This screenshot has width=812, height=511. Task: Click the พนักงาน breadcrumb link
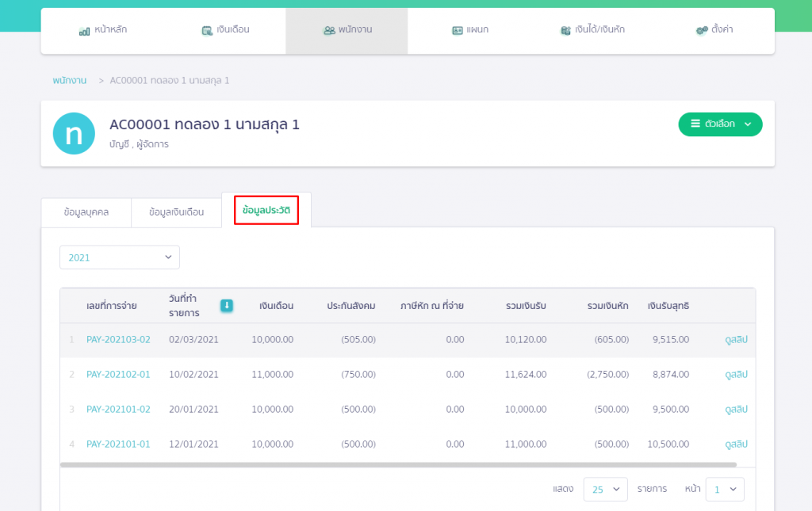click(70, 81)
